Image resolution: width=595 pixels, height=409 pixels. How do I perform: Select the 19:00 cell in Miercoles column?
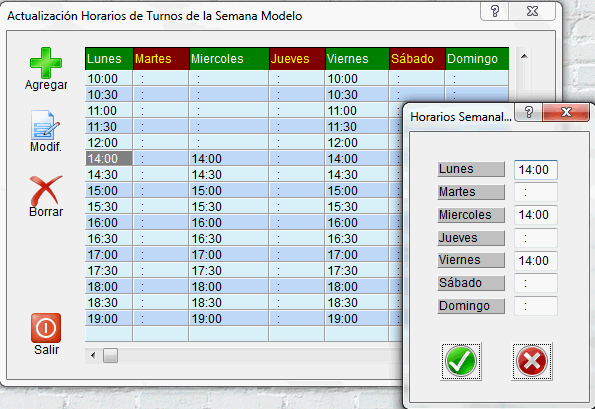tap(229, 319)
